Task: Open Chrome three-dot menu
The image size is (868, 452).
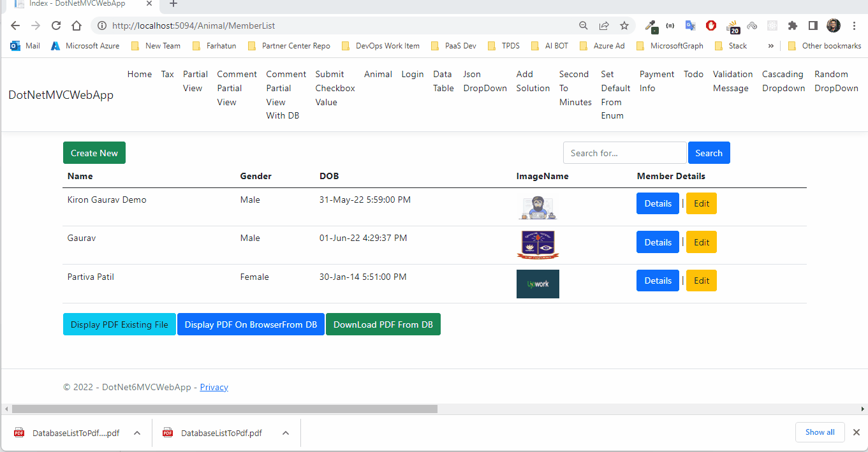Action: 854,26
